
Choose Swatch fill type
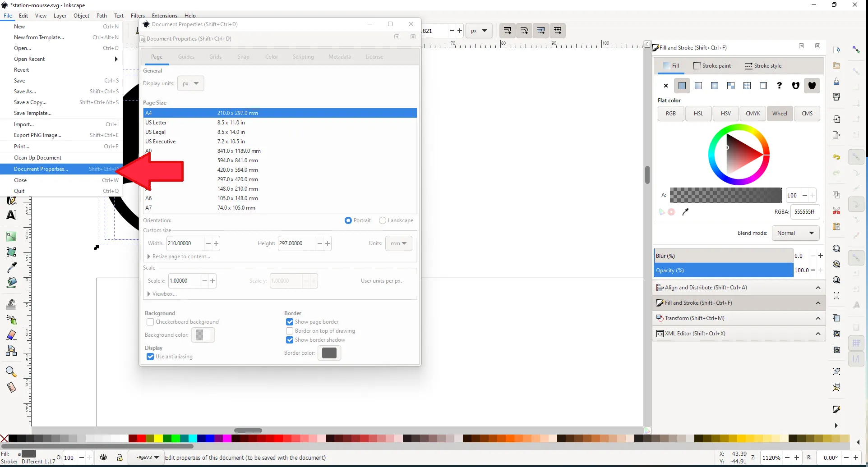[x=763, y=86]
